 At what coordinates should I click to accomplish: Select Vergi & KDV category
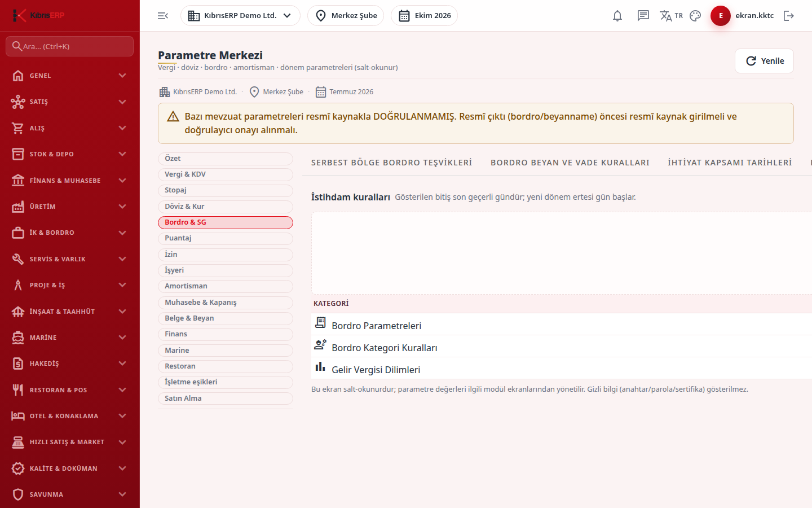click(x=226, y=174)
